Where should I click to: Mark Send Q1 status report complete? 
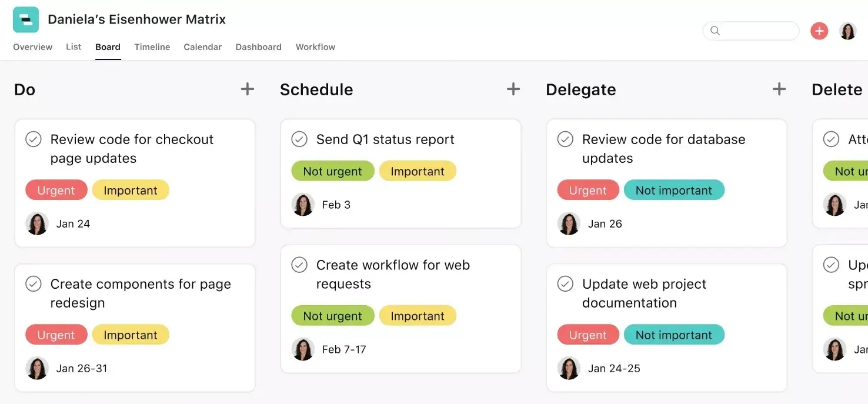click(299, 139)
